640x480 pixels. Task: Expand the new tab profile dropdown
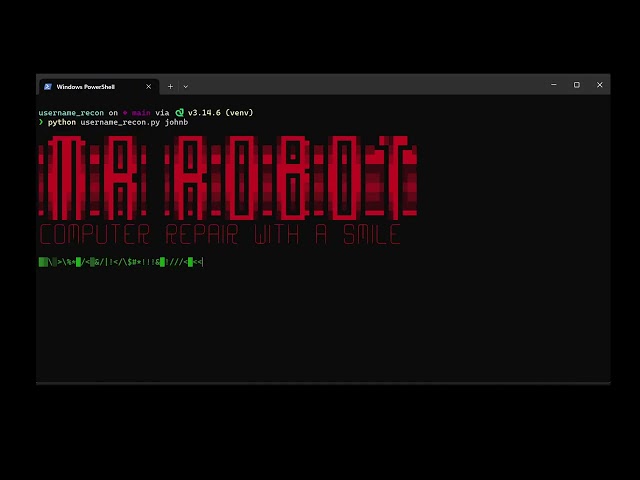pyautogui.click(x=186, y=87)
